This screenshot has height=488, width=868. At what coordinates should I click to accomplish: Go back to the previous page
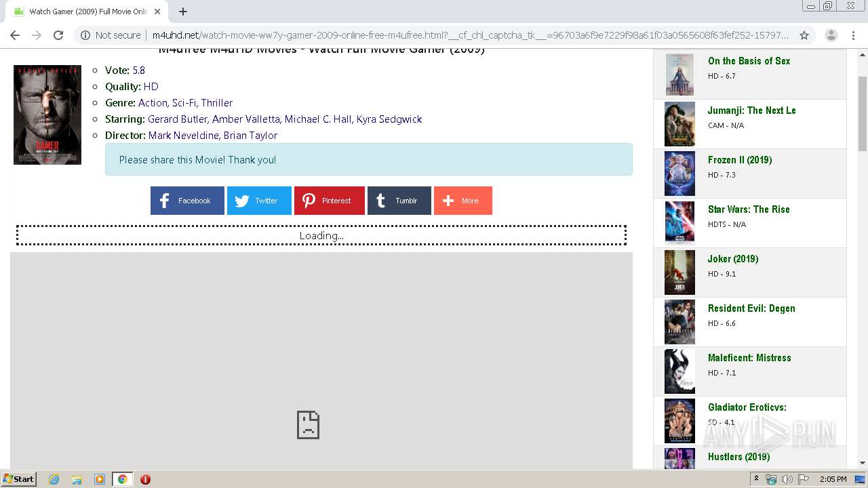click(15, 35)
